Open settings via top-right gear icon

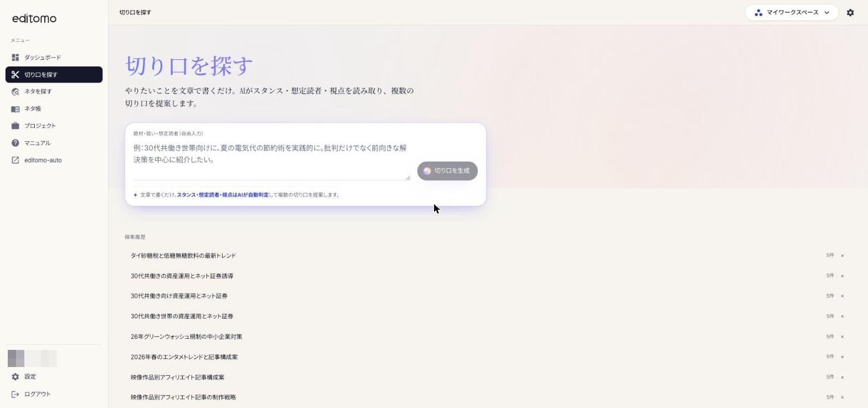[x=850, y=12]
